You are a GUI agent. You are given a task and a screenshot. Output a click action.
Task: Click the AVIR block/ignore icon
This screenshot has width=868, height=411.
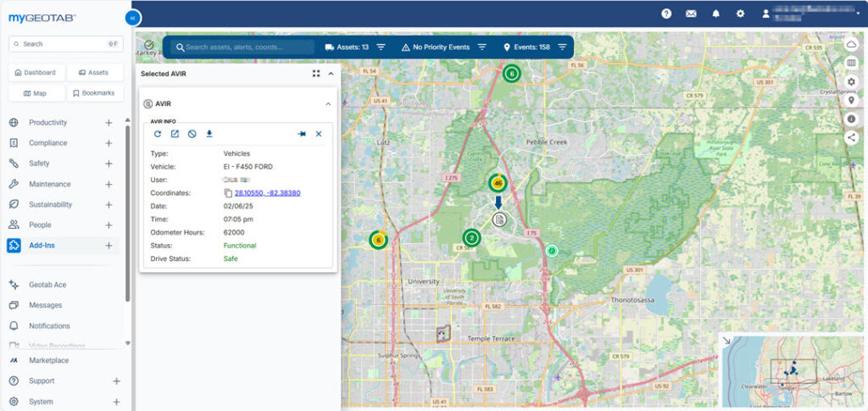[192, 134]
